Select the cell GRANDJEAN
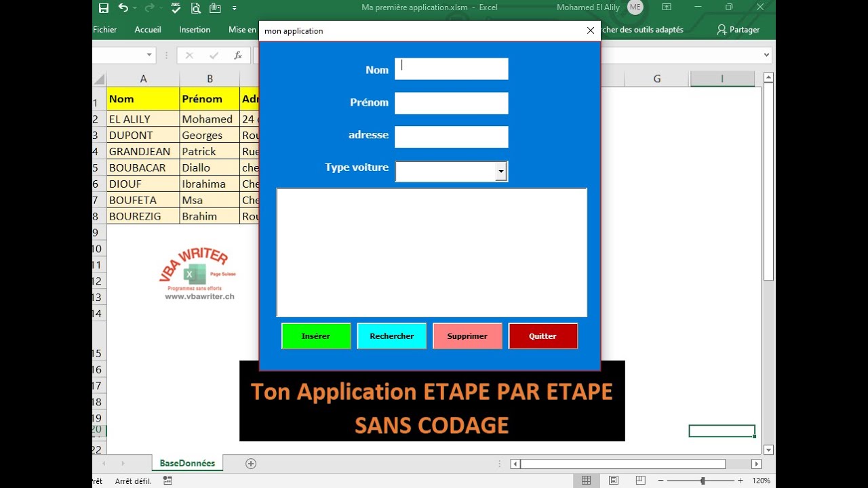 [x=143, y=151]
